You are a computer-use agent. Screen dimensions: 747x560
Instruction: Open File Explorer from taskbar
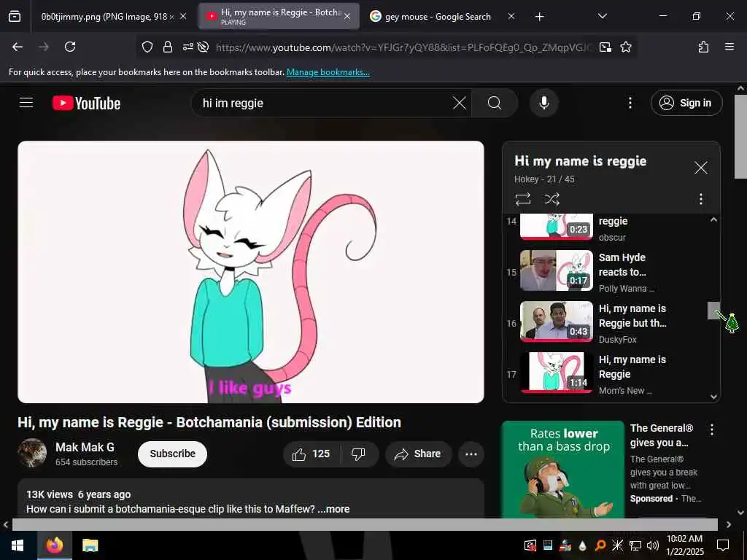(x=90, y=545)
